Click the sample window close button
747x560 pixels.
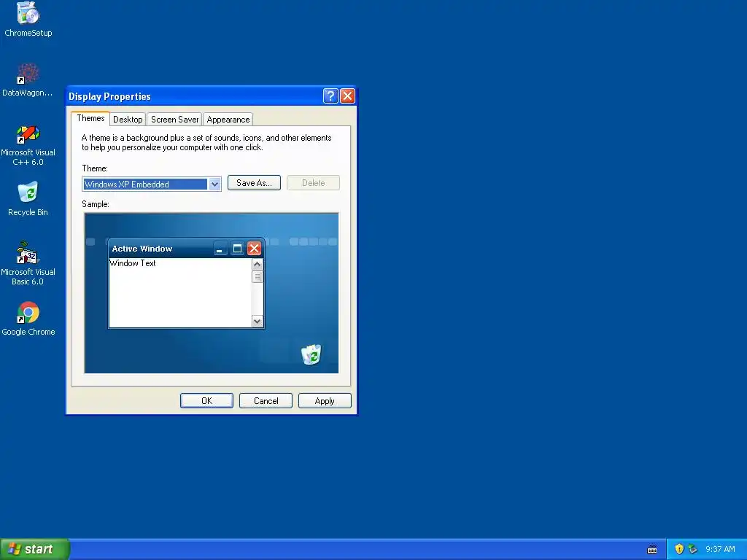[255, 248]
